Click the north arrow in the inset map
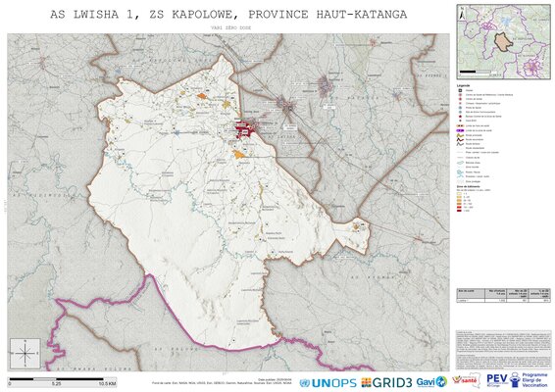The width and height of the screenshot is (555, 392). pos(462,15)
